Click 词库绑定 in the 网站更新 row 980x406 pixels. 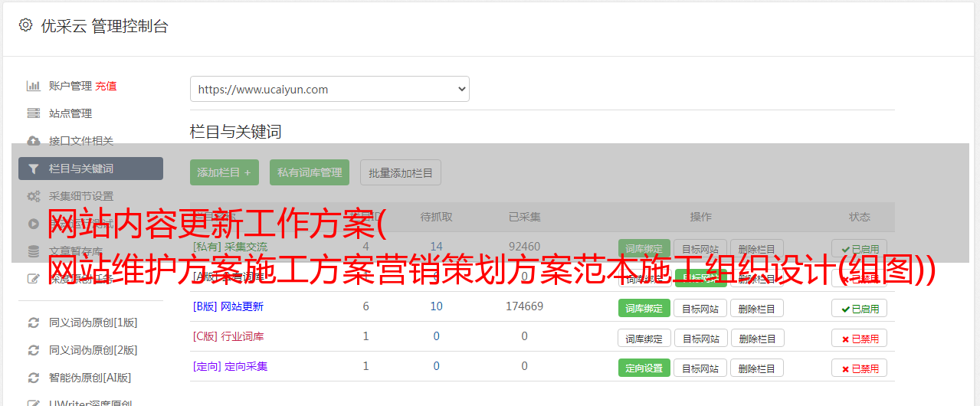pos(644,309)
